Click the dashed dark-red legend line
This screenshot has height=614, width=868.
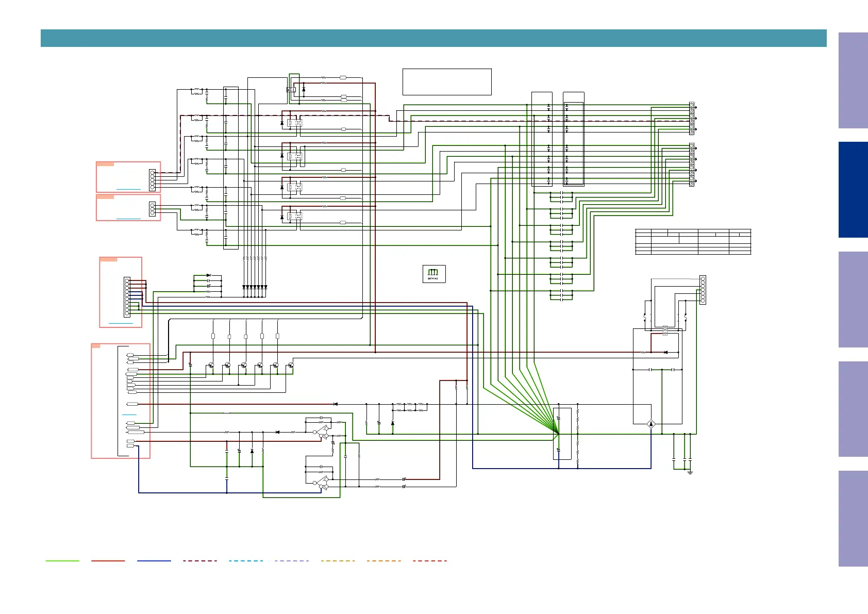(200, 560)
